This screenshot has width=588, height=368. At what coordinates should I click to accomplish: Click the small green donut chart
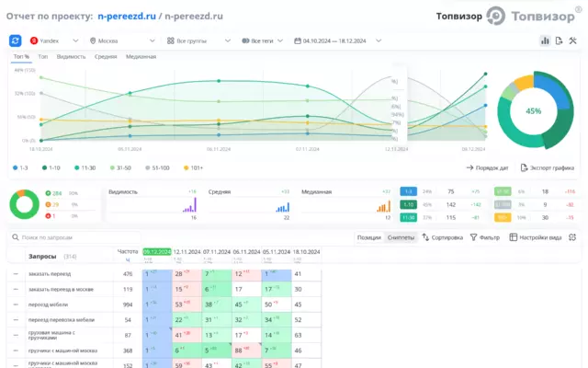(25, 204)
